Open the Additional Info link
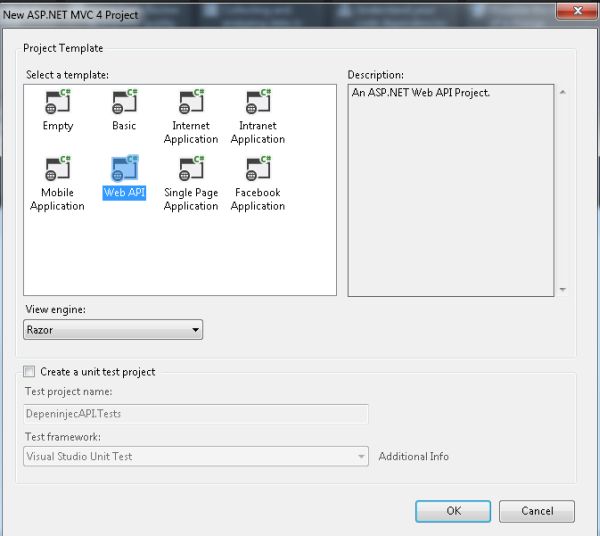The width and height of the screenshot is (600, 536). pos(414,456)
